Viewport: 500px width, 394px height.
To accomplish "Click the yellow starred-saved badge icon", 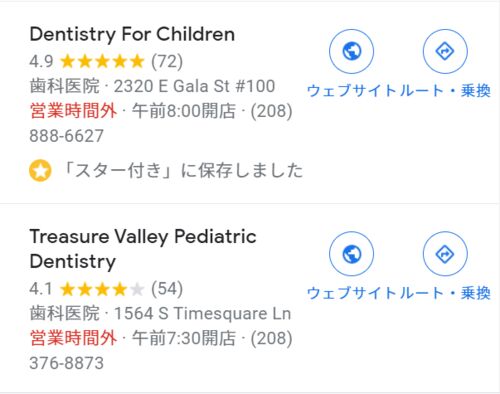I will (40, 170).
